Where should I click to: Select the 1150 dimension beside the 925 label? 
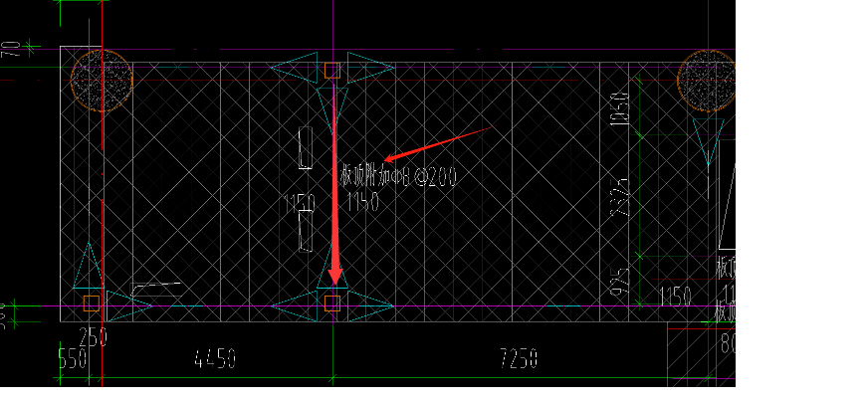(675, 297)
